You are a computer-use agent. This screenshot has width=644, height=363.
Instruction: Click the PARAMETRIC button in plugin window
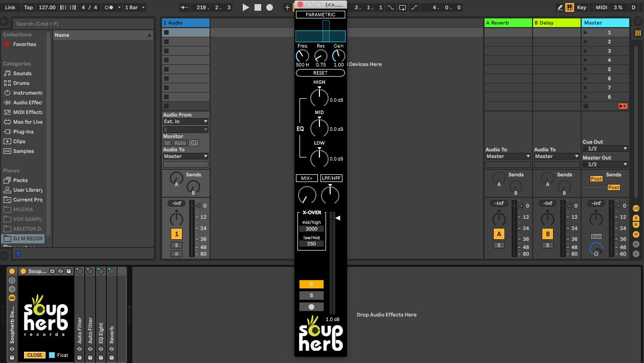click(x=320, y=15)
